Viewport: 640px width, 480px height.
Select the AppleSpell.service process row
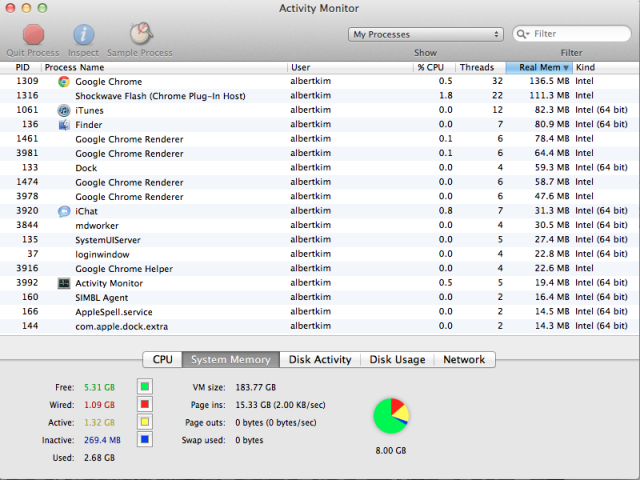tap(320, 312)
